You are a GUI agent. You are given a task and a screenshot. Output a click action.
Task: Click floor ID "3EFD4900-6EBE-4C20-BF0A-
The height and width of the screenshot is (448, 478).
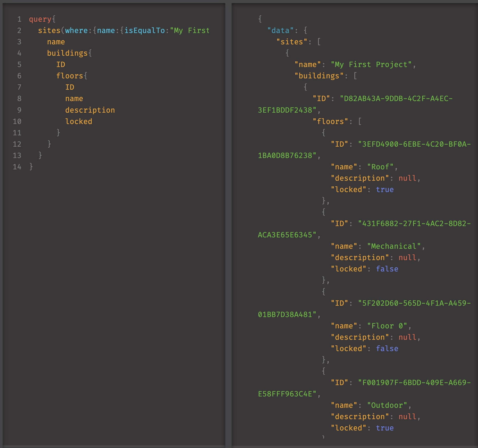pos(414,144)
